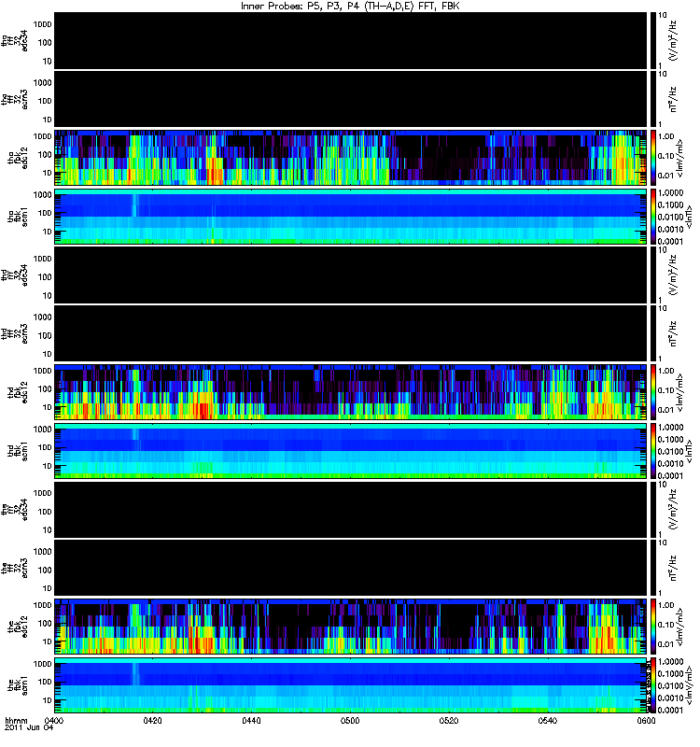Click the thd fbk scm1 spectrogram panel
This screenshot has height=747, width=700.
pyautogui.click(x=351, y=451)
